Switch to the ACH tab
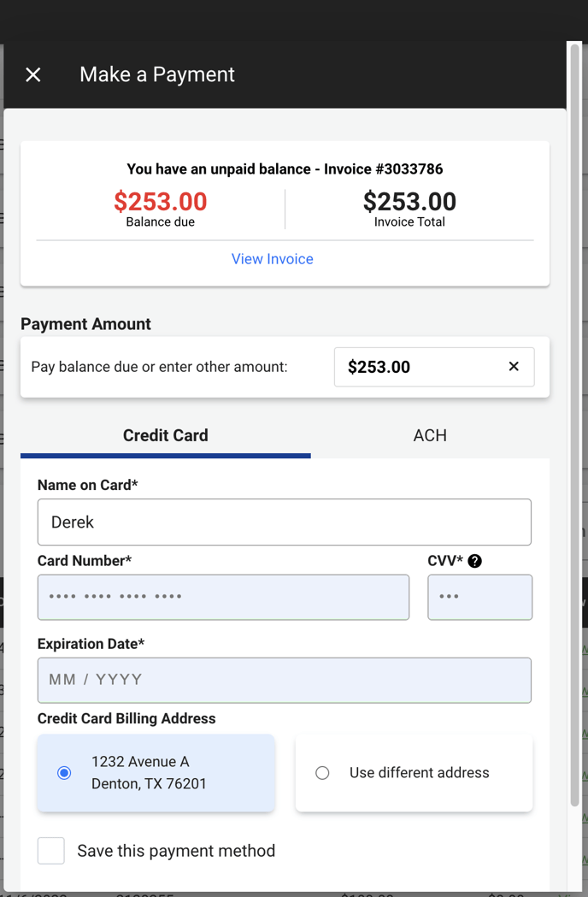Viewport: 588px width, 897px height. pos(430,436)
